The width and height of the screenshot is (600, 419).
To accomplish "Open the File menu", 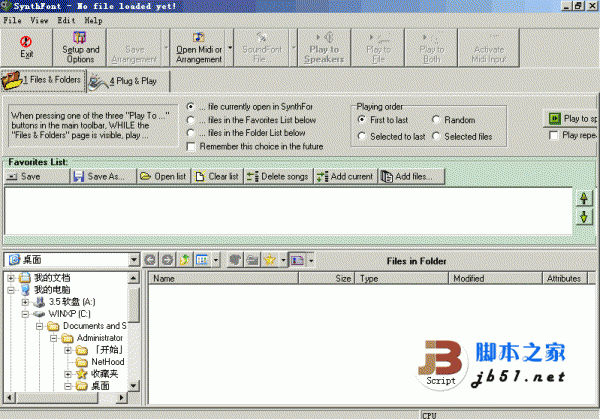I will pos(12,20).
